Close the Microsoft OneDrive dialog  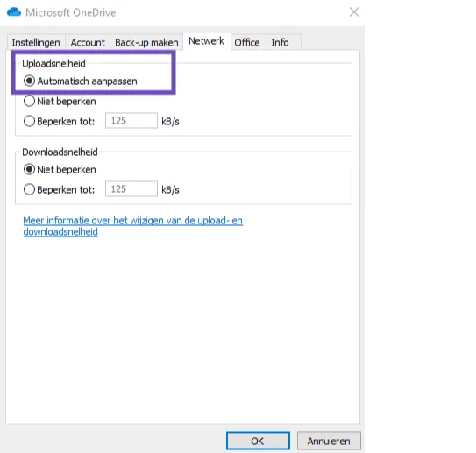(x=354, y=12)
